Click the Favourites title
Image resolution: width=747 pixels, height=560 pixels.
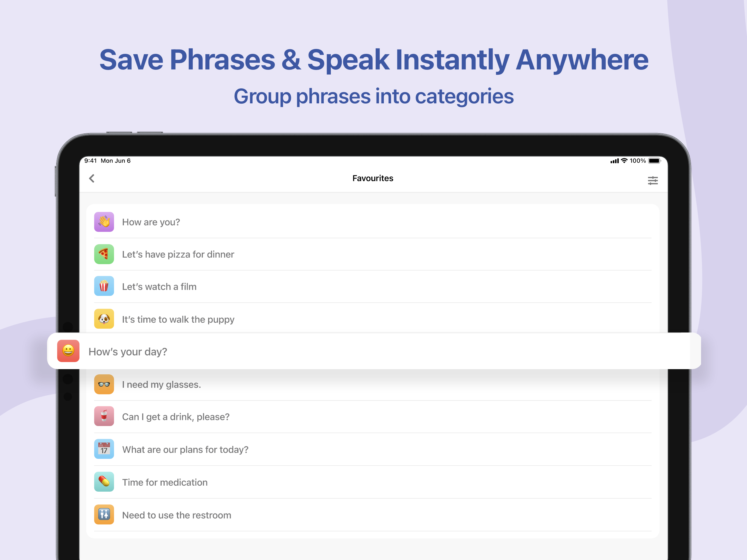(x=373, y=178)
